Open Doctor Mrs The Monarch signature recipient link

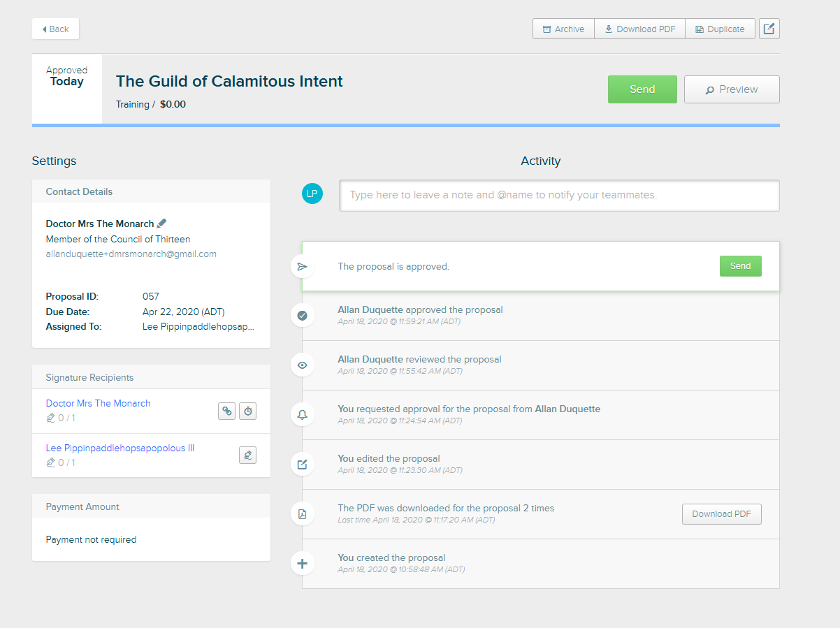point(98,403)
